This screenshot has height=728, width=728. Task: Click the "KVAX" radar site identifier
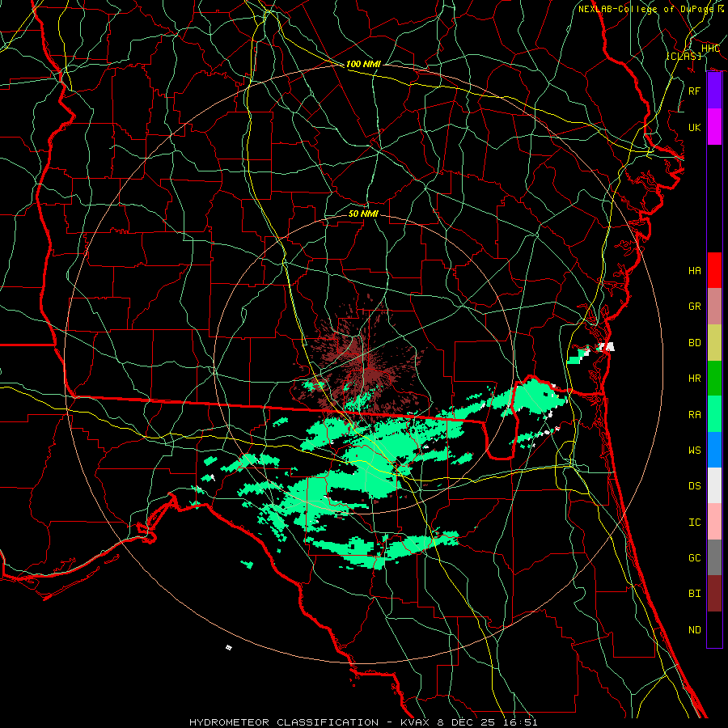(416, 722)
